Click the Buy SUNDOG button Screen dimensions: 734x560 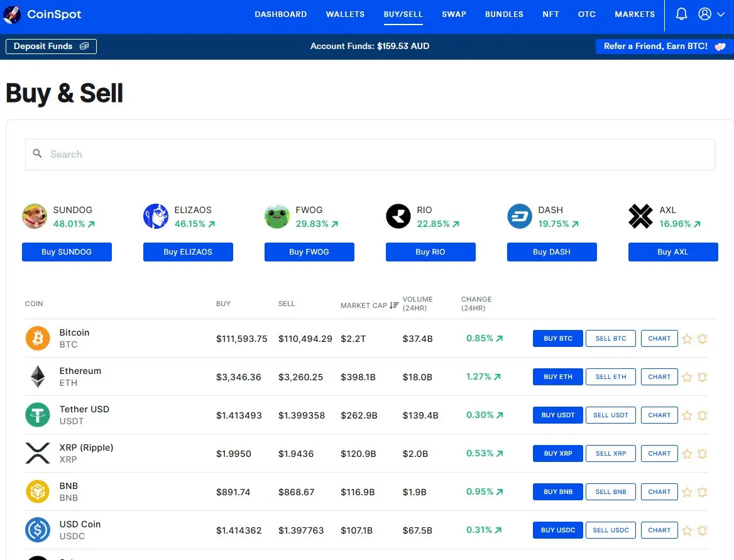[67, 252]
